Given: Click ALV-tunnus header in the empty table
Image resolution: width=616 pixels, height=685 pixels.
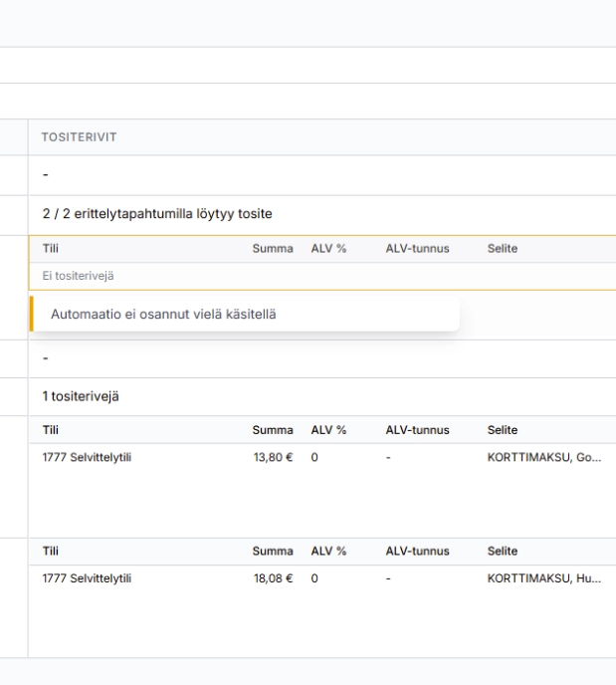Looking at the screenshot, I should (417, 248).
